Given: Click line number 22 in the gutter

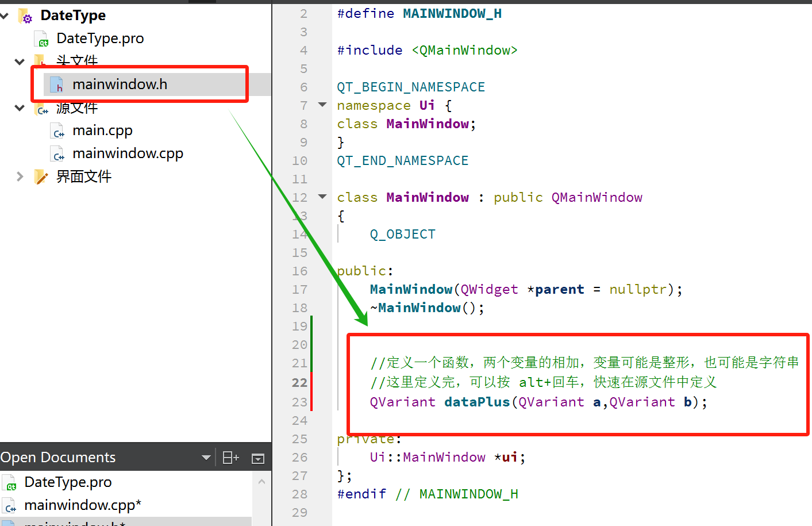Looking at the screenshot, I should (299, 382).
